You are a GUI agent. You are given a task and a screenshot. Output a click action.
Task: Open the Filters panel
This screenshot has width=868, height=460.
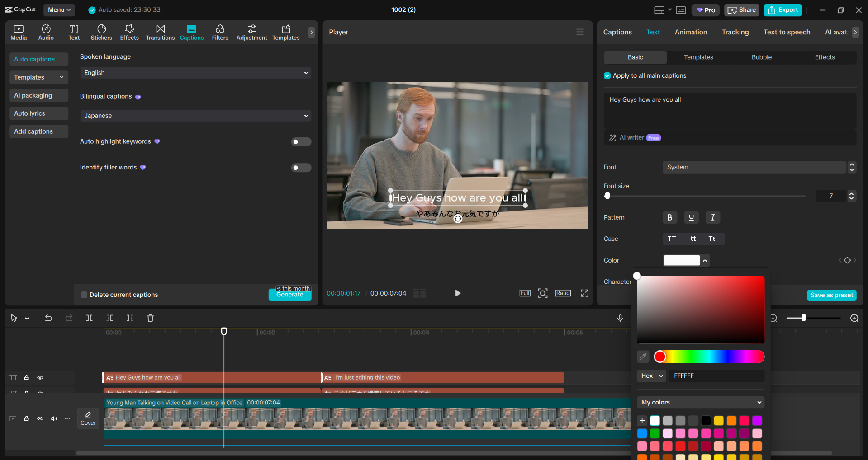click(220, 32)
